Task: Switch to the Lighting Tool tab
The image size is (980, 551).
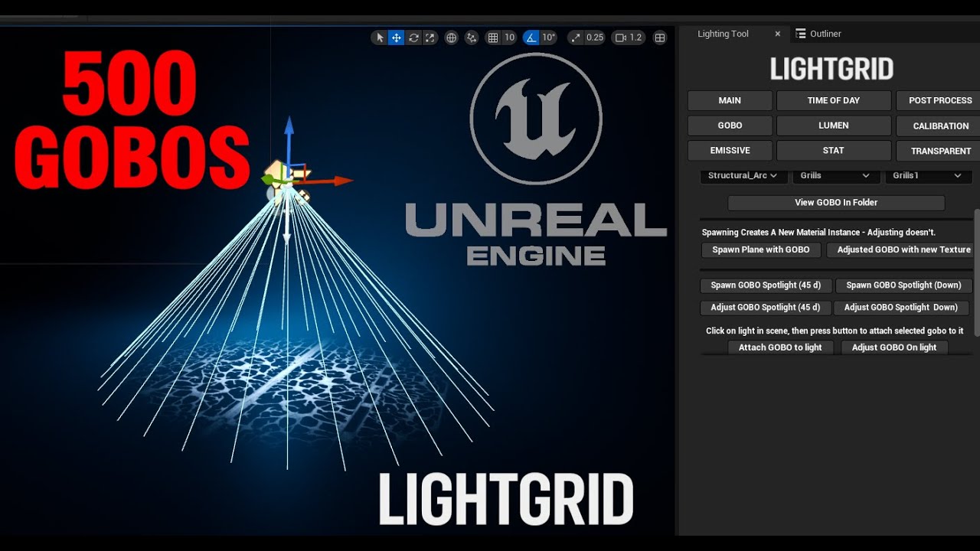Action: coord(723,34)
